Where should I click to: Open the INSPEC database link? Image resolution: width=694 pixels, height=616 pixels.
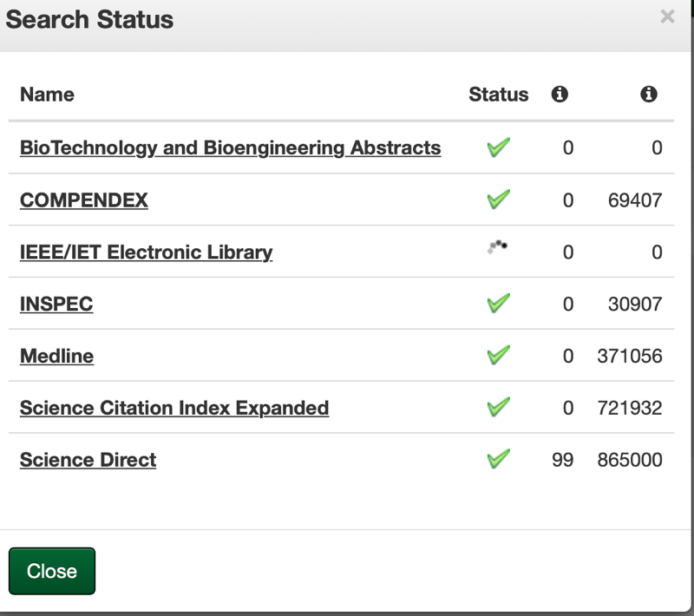coord(56,304)
